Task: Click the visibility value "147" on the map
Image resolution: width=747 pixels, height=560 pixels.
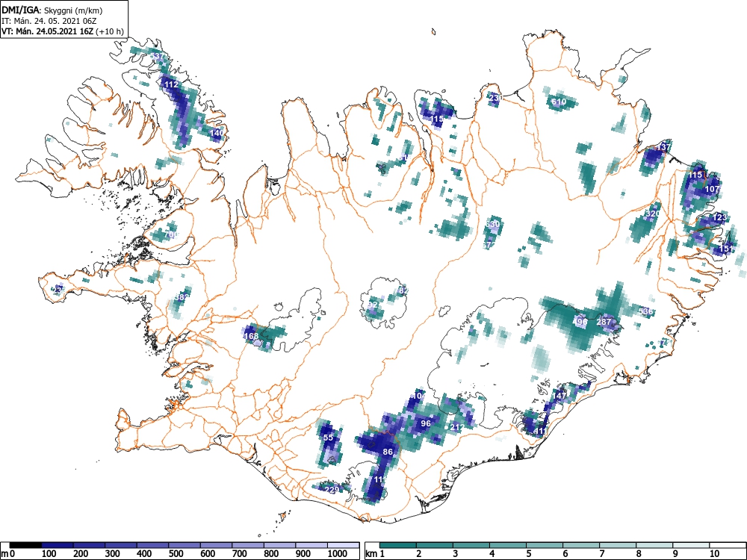Action: (x=560, y=395)
